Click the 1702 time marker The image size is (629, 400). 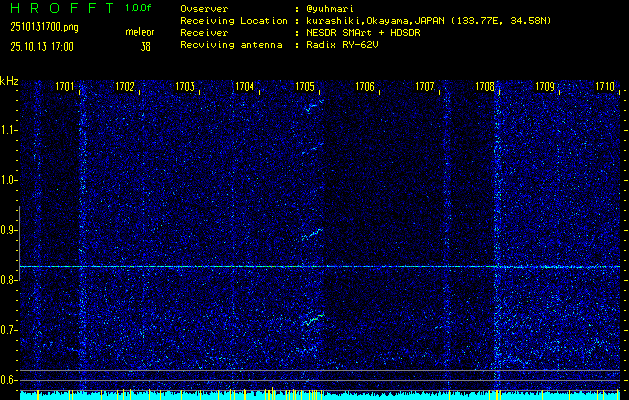click(125, 87)
